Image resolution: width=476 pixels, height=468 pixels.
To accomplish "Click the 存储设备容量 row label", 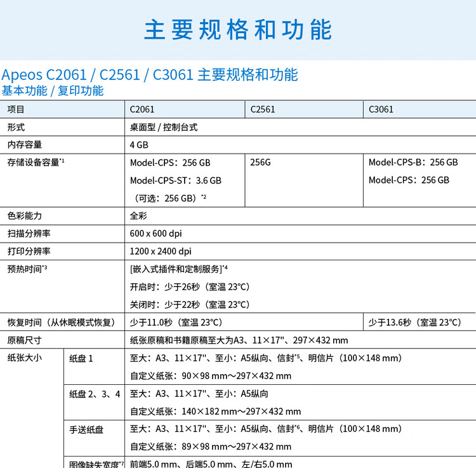I will coord(36,163).
